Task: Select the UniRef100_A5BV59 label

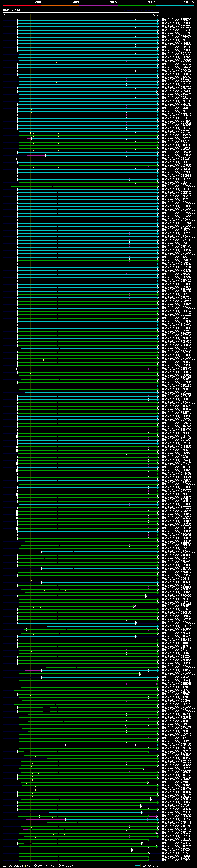Action: (x=177, y=47)
